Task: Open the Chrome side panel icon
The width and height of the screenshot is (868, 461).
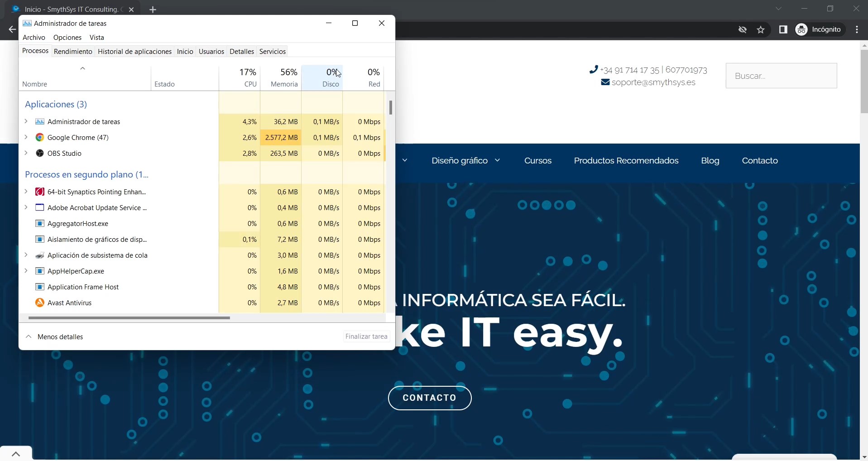Action: pyautogui.click(x=783, y=30)
